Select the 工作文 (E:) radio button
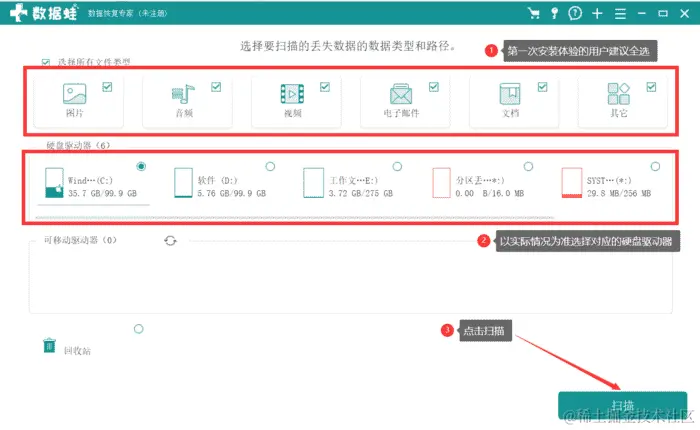Screen dimensions: 700x430 (x=397, y=166)
